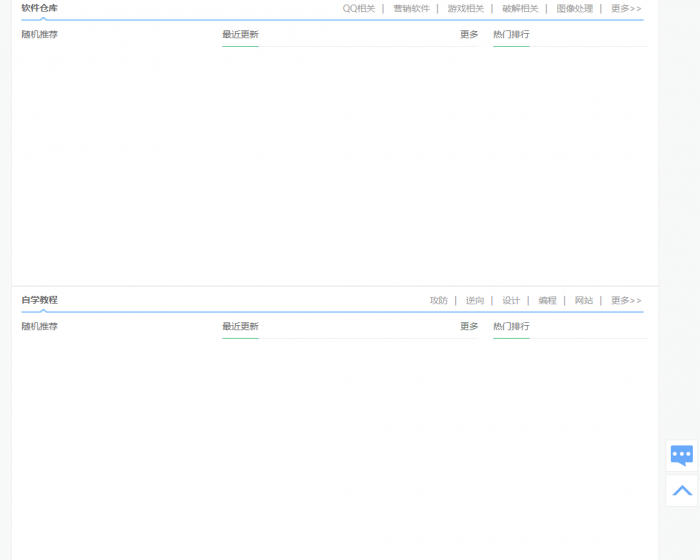This screenshot has height=560, width=700.
Task: Go to the 设计 tutorial category
Action: (x=511, y=301)
